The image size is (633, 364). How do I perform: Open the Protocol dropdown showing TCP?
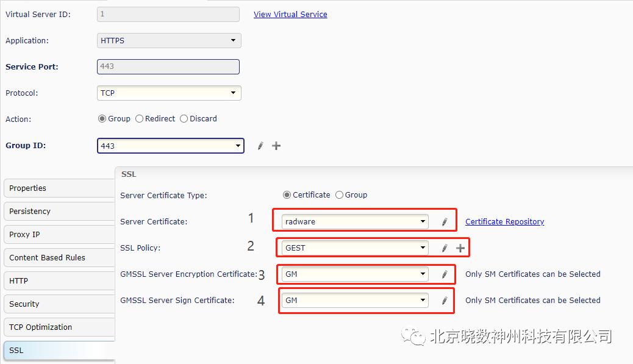coord(234,93)
